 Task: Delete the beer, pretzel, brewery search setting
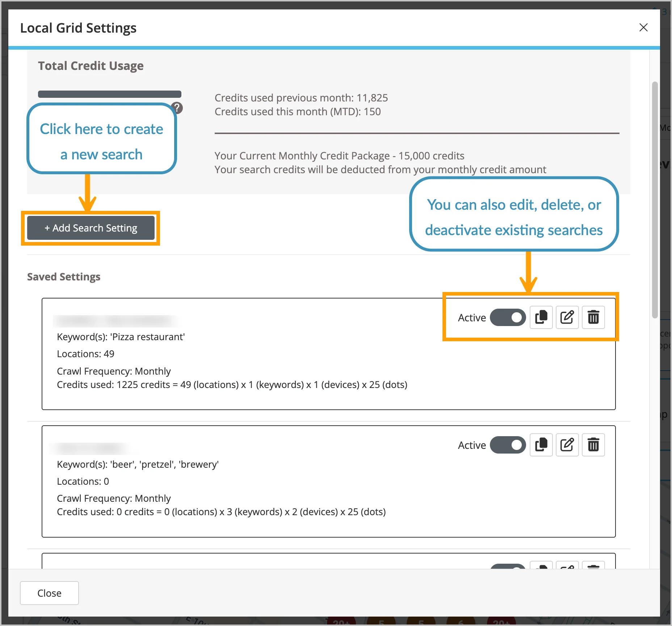click(x=593, y=445)
